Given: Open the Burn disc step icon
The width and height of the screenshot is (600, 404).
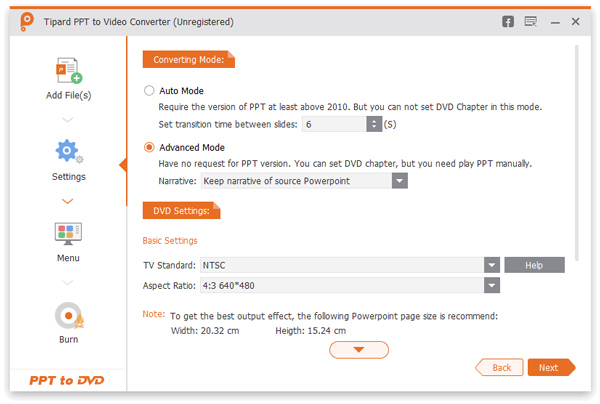Looking at the screenshot, I should pos(69,316).
